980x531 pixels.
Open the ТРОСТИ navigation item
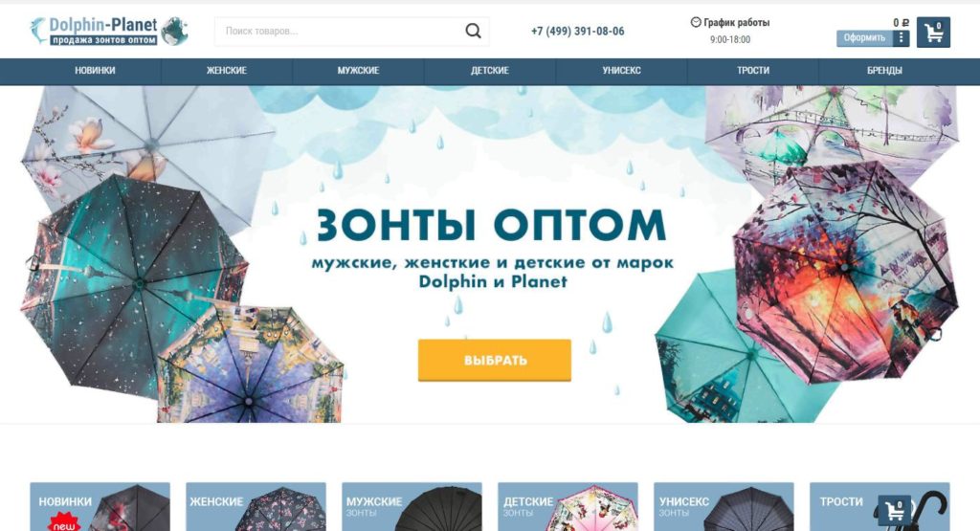(x=752, y=71)
